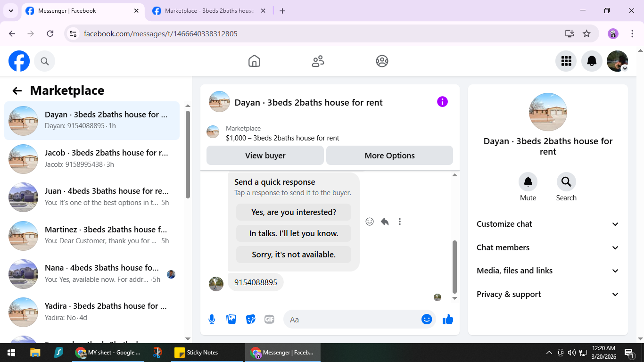React to message with emoji icon

coord(370,222)
